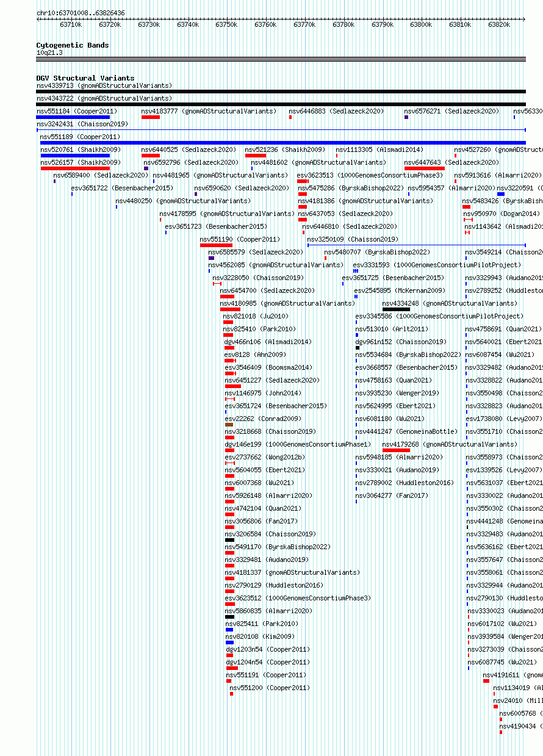Select nsv4481602 gnomAD variant label
543x756 pixels.
pos(318,162)
